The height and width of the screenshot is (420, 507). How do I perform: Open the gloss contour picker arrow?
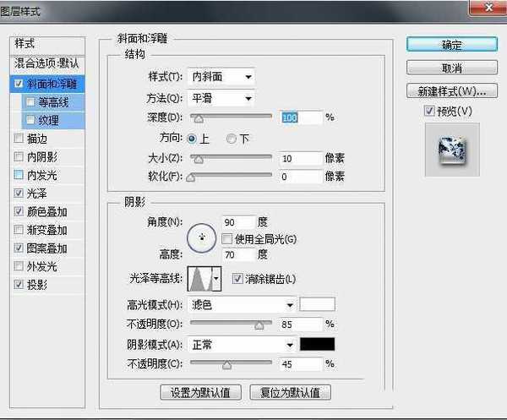[x=215, y=278]
